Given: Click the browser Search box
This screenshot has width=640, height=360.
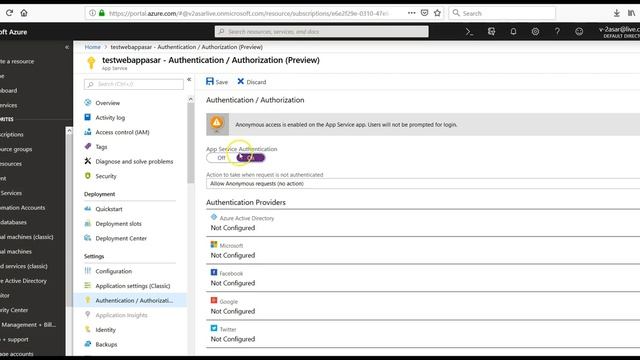Looking at the screenshot, I should point(502,13).
